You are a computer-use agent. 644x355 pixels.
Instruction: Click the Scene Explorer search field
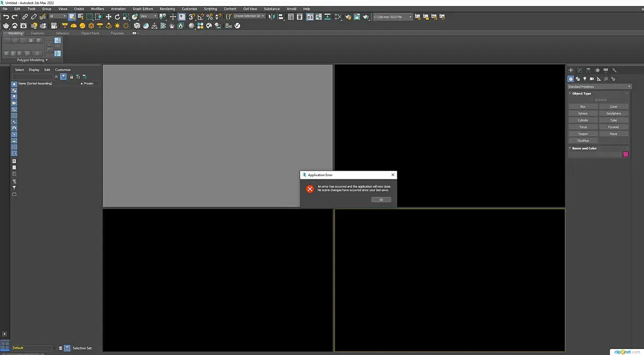32,77
